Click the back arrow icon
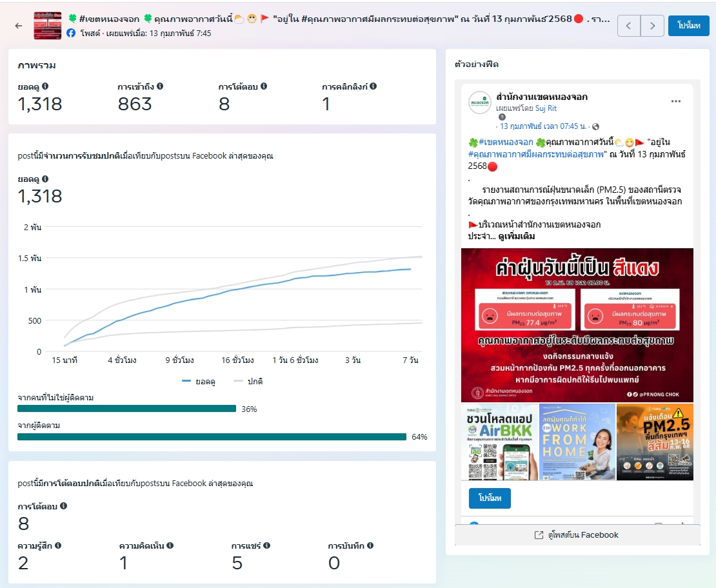Screen dimensions: 716x588 click(18, 26)
